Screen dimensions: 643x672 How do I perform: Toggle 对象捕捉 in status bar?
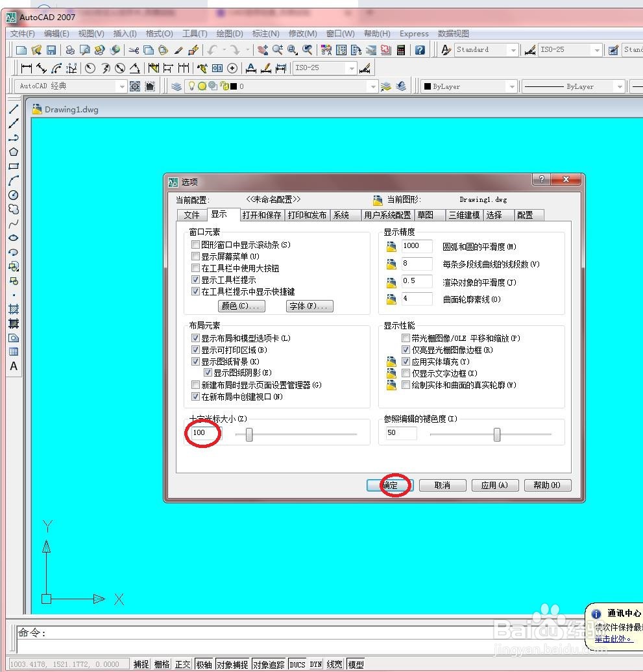[x=232, y=664]
